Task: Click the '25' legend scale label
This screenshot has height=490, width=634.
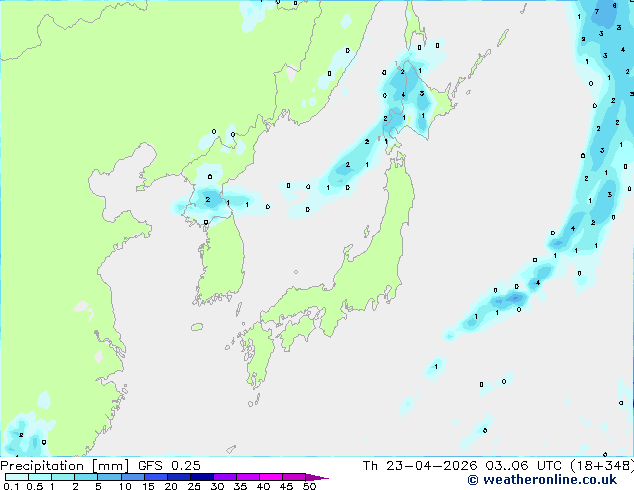Action: [x=194, y=486]
